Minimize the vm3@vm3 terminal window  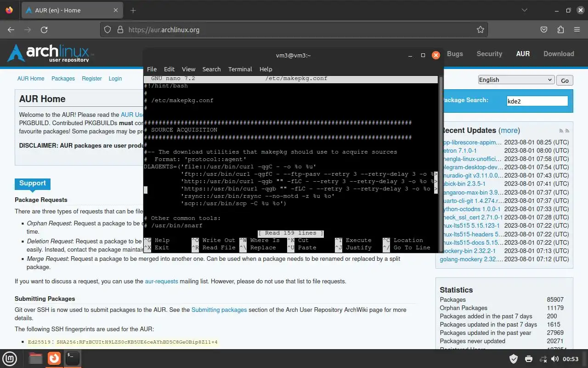[x=411, y=55]
